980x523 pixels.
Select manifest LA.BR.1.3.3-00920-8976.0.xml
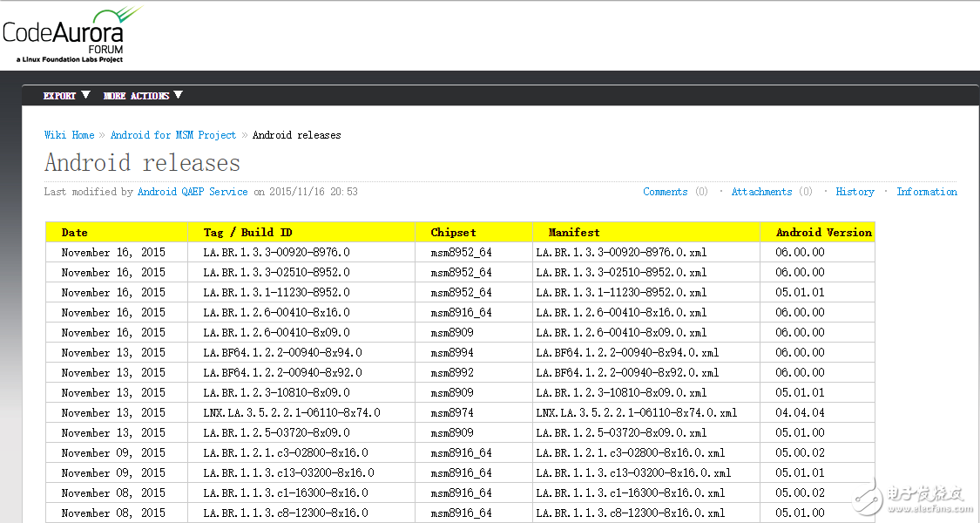click(x=621, y=253)
